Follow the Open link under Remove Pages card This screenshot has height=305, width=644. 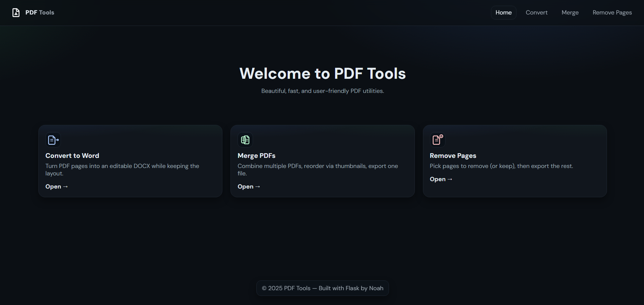point(441,179)
